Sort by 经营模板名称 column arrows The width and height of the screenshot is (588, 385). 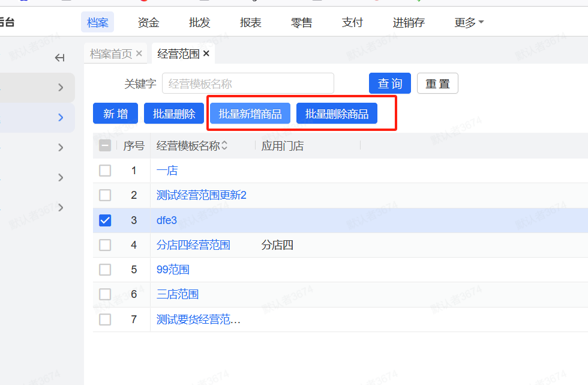coord(224,145)
